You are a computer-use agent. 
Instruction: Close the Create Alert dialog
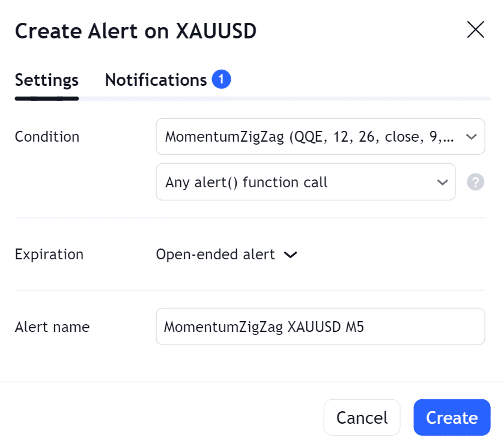(475, 29)
